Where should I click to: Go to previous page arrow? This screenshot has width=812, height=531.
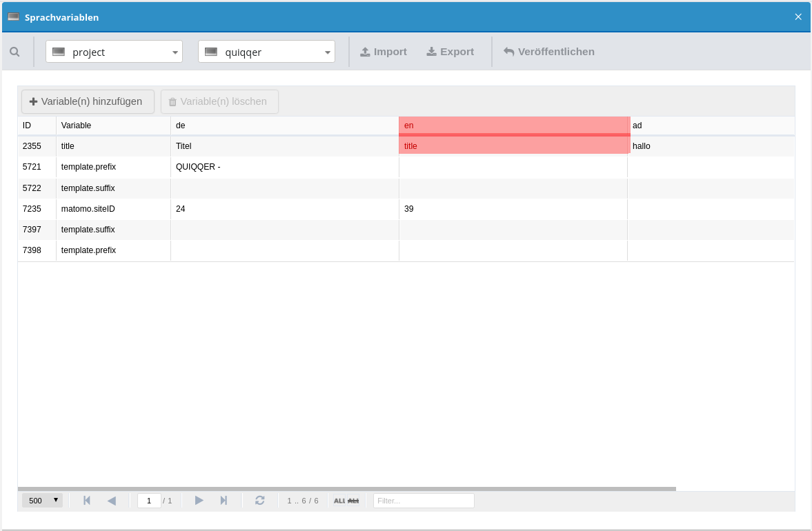(112, 501)
